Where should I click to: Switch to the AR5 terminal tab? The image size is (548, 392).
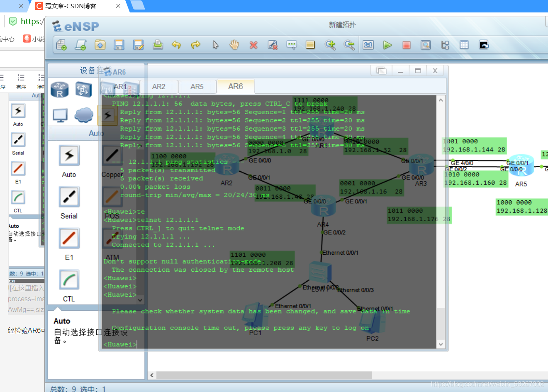point(197,87)
